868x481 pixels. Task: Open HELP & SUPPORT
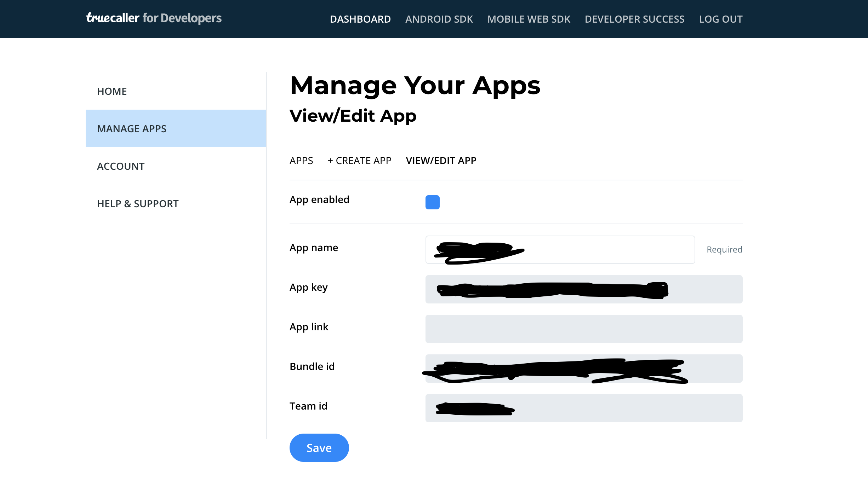(x=138, y=203)
